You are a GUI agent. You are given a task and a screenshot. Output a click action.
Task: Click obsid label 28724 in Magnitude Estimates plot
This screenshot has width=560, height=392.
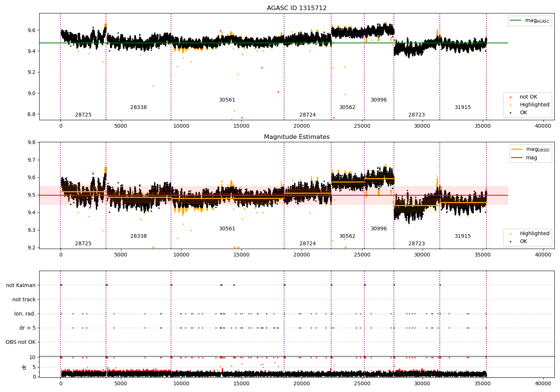(x=308, y=243)
